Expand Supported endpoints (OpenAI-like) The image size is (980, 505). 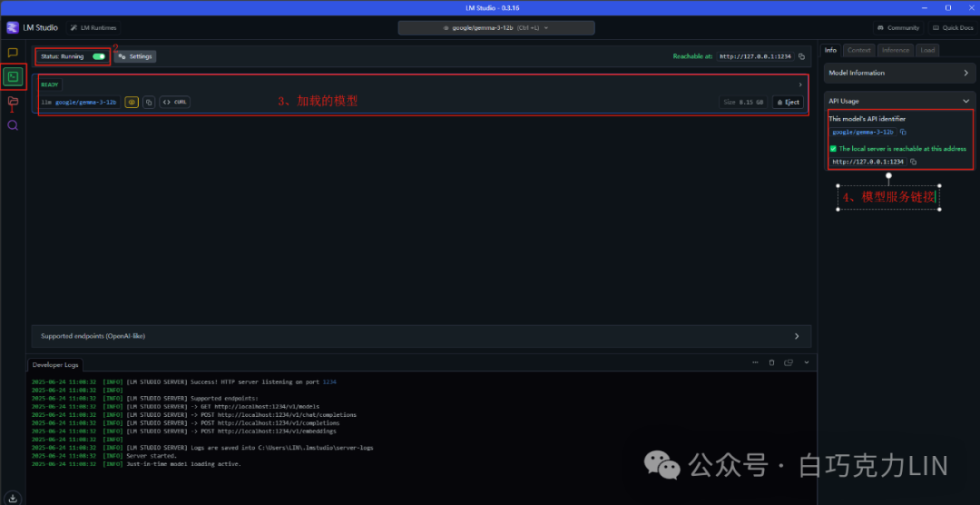click(421, 336)
